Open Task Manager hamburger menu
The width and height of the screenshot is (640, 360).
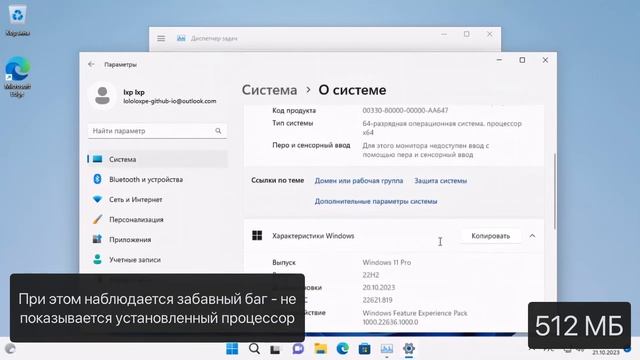[161, 38]
